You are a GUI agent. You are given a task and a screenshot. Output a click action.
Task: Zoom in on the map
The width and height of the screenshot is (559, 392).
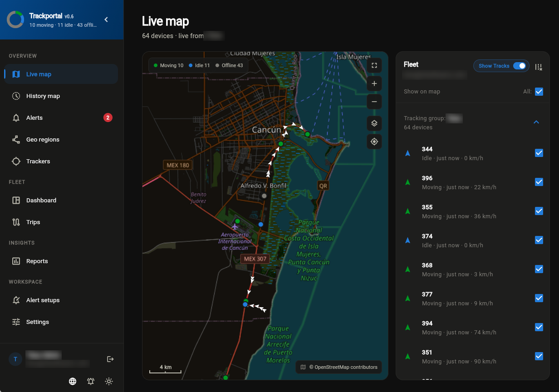(x=374, y=83)
